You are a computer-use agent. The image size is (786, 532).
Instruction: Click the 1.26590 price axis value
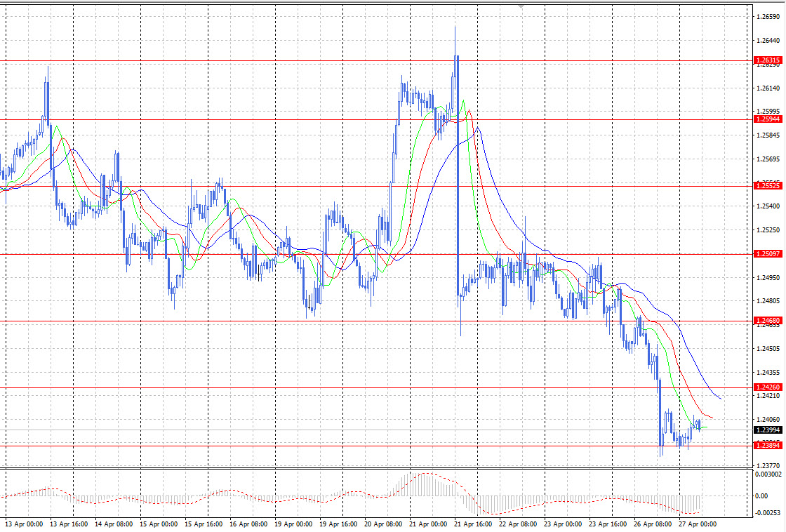[x=768, y=17]
